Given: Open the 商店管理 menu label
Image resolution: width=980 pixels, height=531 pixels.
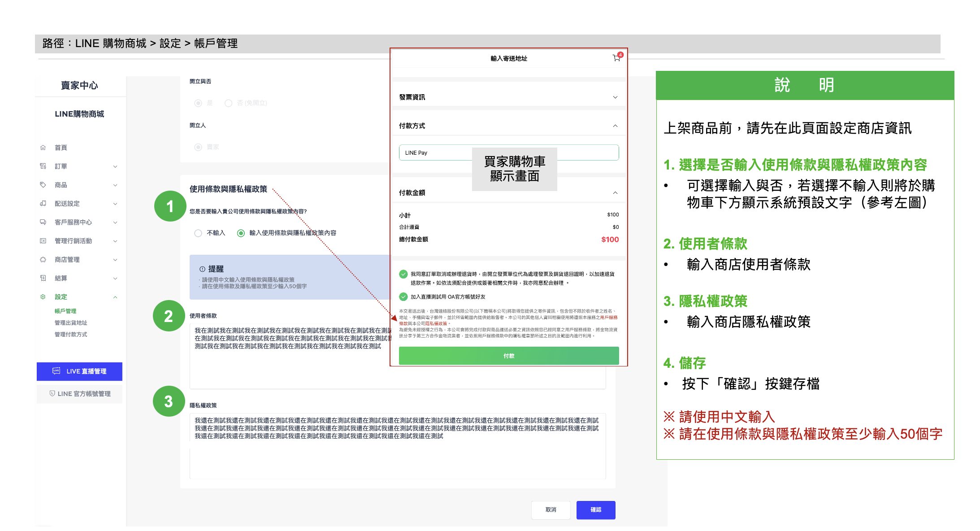Looking at the screenshot, I should 67,260.
